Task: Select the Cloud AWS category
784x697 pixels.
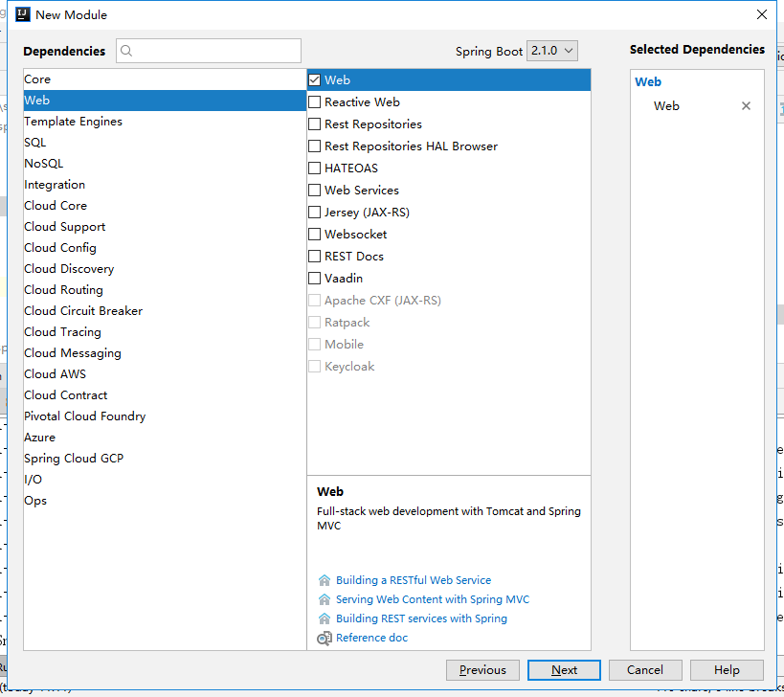Action: click(165, 374)
